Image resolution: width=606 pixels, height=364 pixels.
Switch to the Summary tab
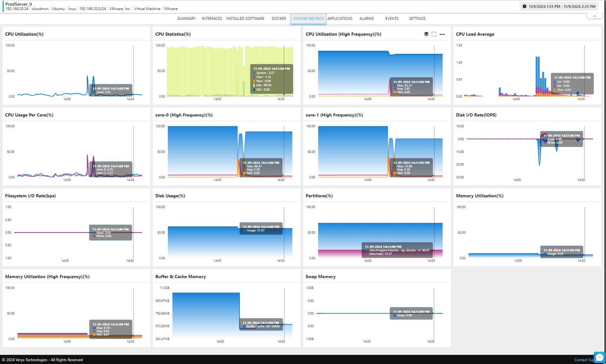coord(186,19)
